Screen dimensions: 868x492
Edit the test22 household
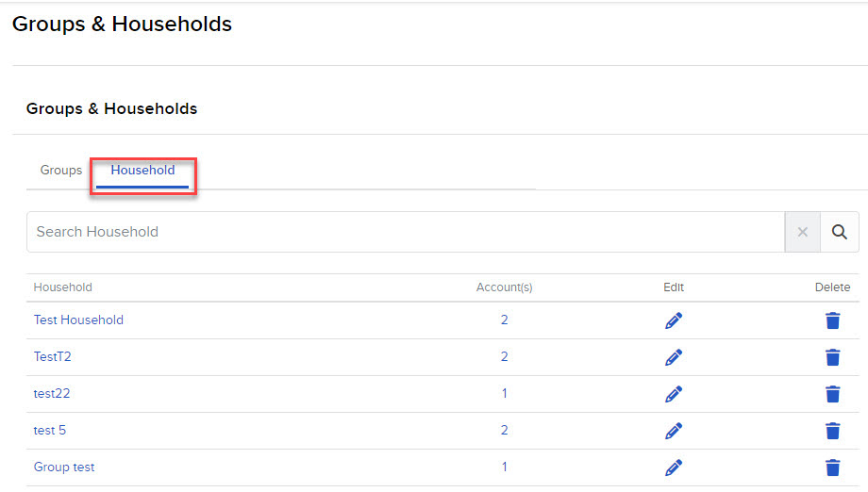click(x=673, y=394)
